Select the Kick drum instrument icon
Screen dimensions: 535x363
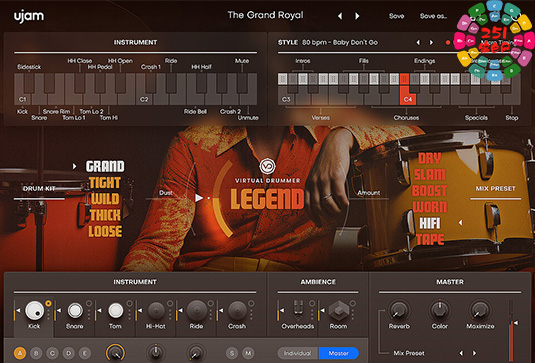click(34, 310)
